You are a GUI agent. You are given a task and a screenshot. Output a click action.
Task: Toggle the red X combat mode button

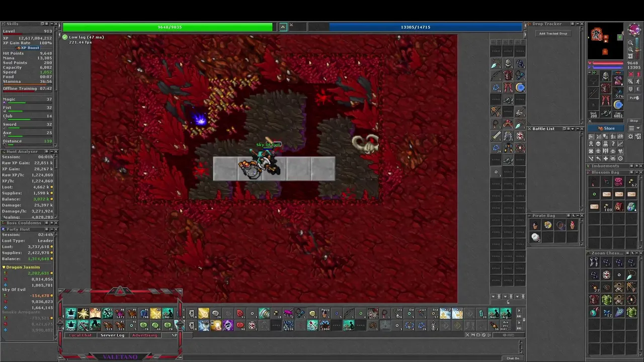[x=631, y=74]
